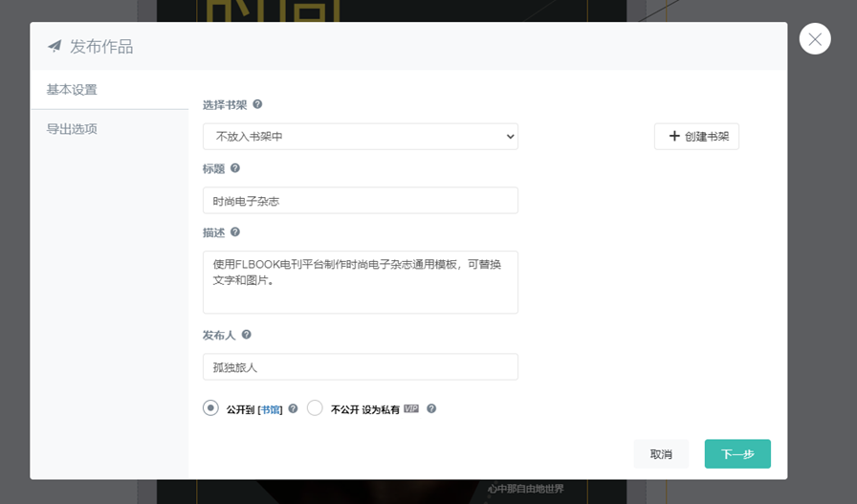Click the paper plane icon in header
Image resolution: width=857 pixels, height=504 pixels.
(x=55, y=46)
